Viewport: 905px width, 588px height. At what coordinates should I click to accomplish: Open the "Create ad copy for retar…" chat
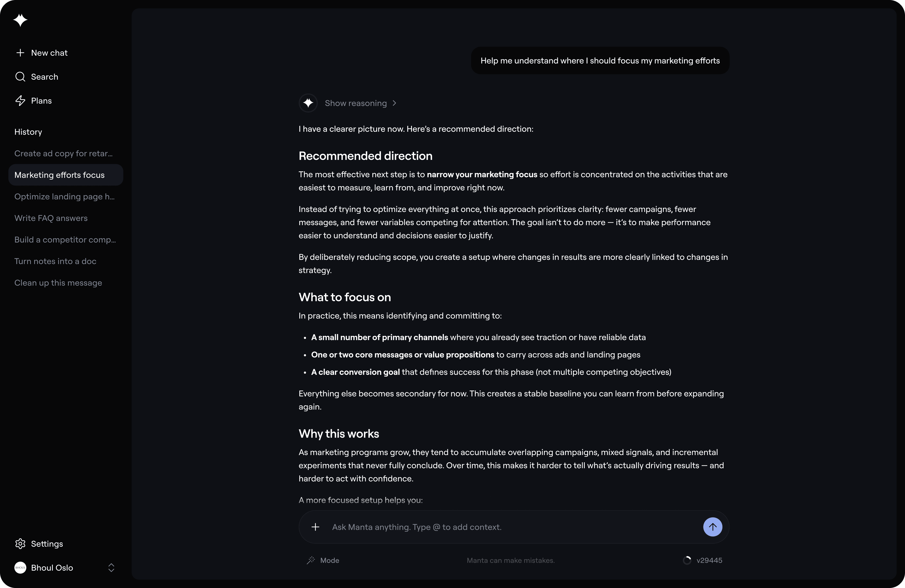63,154
